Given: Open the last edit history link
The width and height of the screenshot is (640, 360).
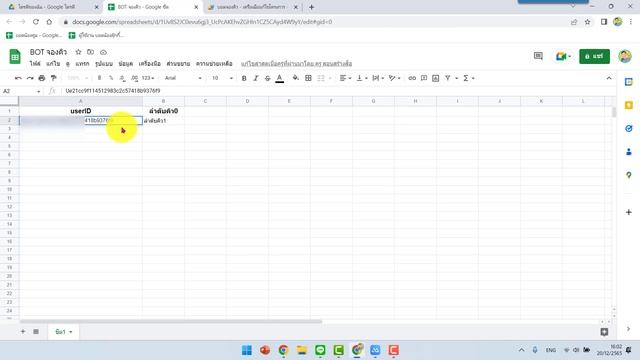Looking at the screenshot, I should 296,64.
